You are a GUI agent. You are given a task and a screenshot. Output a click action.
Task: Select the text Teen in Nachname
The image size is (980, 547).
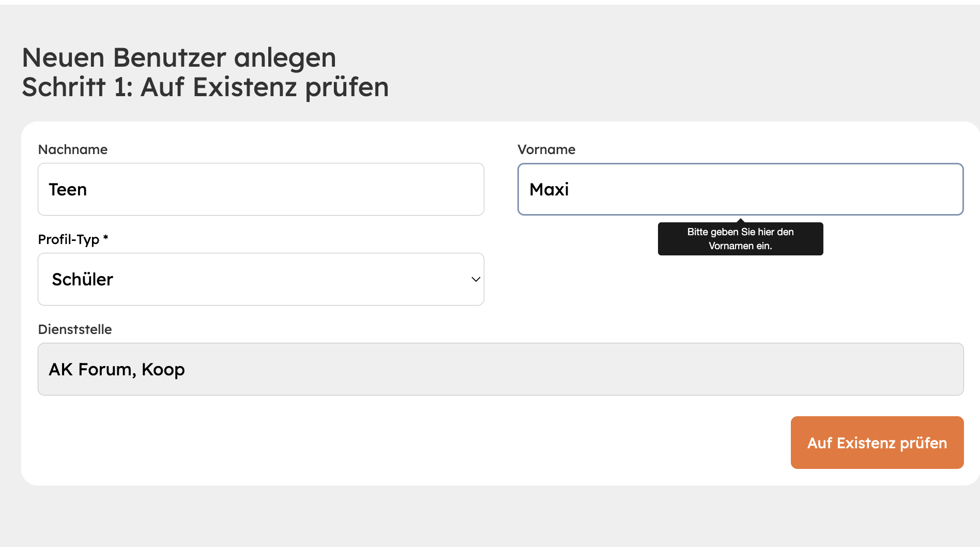click(x=68, y=189)
